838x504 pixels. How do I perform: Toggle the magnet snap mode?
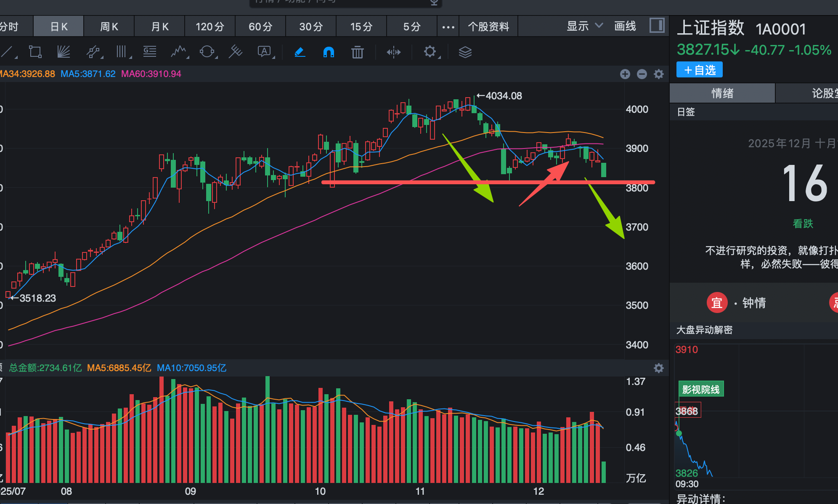click(x=329, y=52)
